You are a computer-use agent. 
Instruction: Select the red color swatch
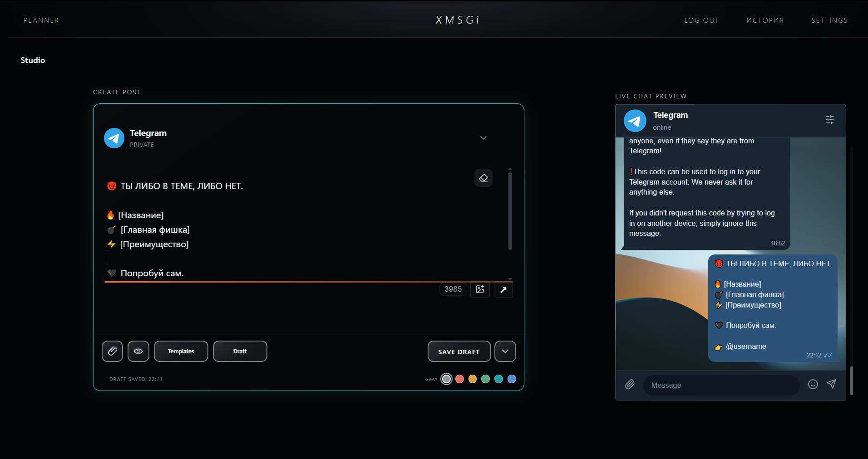click(459, 379)
